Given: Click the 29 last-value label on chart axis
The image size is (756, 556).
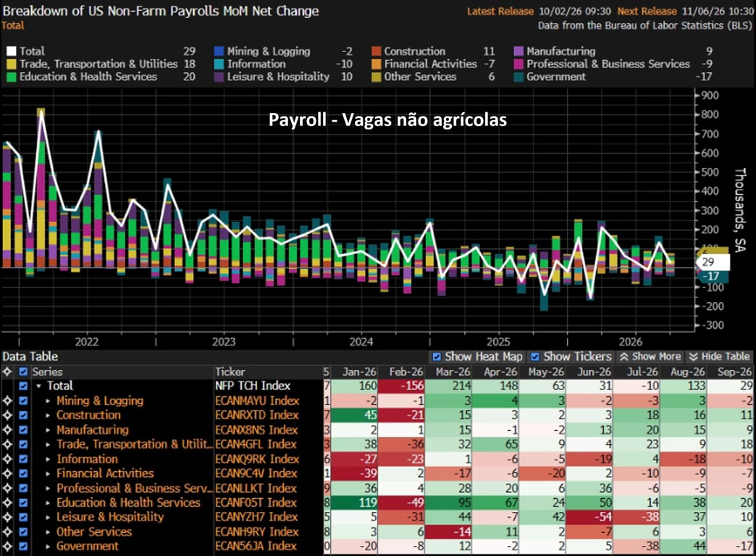Looking at the screenshot, I should (713, 262).
